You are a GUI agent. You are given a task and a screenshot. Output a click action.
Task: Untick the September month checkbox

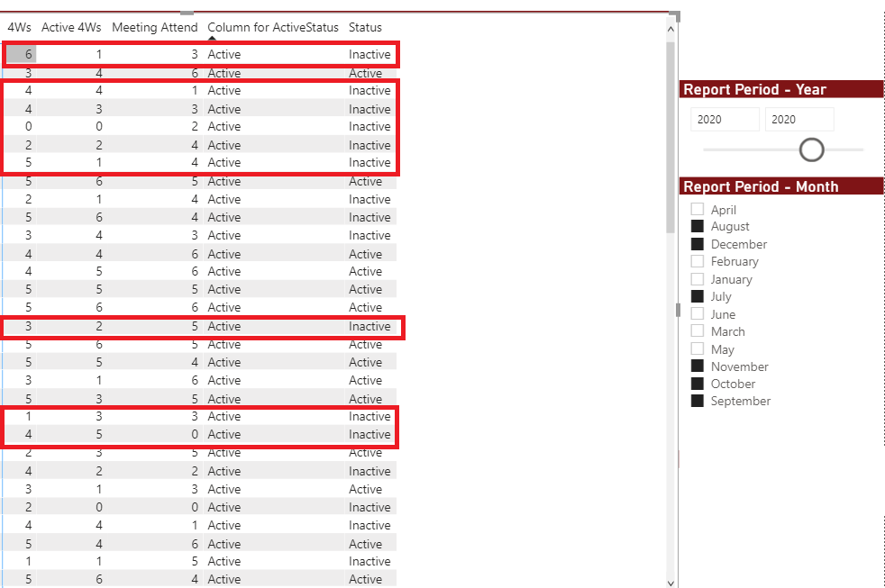(698, 401)
